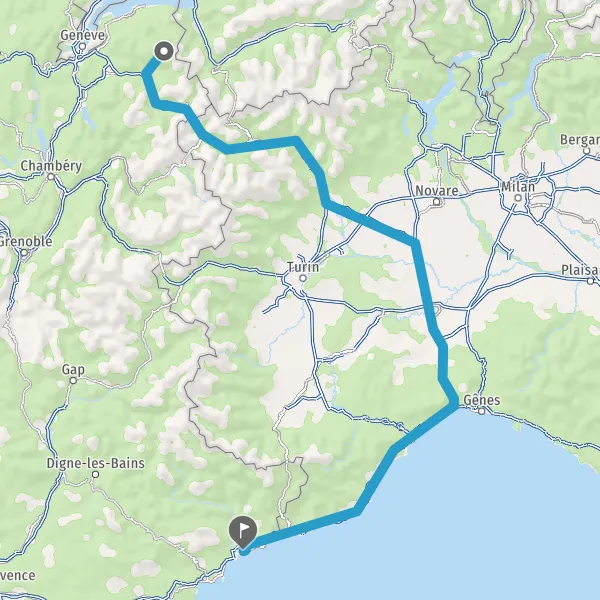Click the Chambéry city dot
The width and height of the screenshot is (600, 600).
pos(51,177)
